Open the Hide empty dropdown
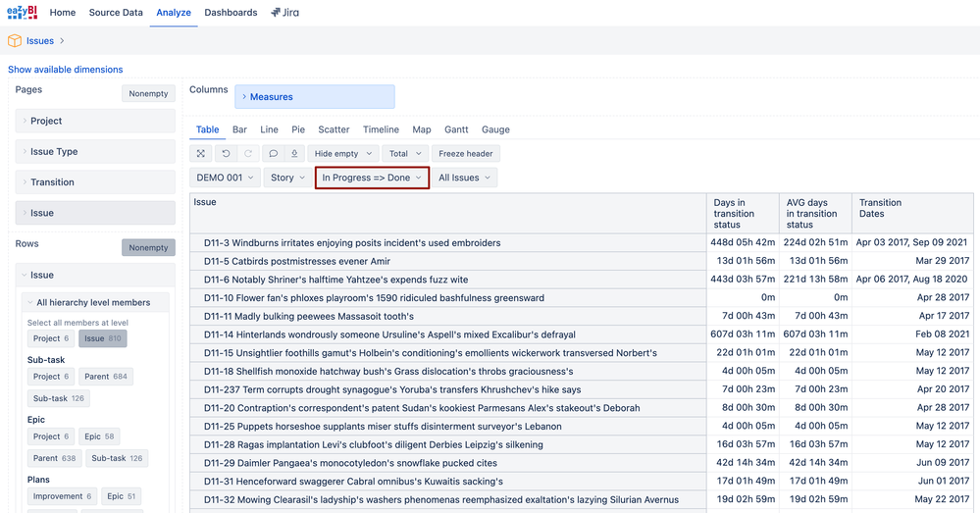The width and height of the screenshot is (980, 513). coord(342,154)
